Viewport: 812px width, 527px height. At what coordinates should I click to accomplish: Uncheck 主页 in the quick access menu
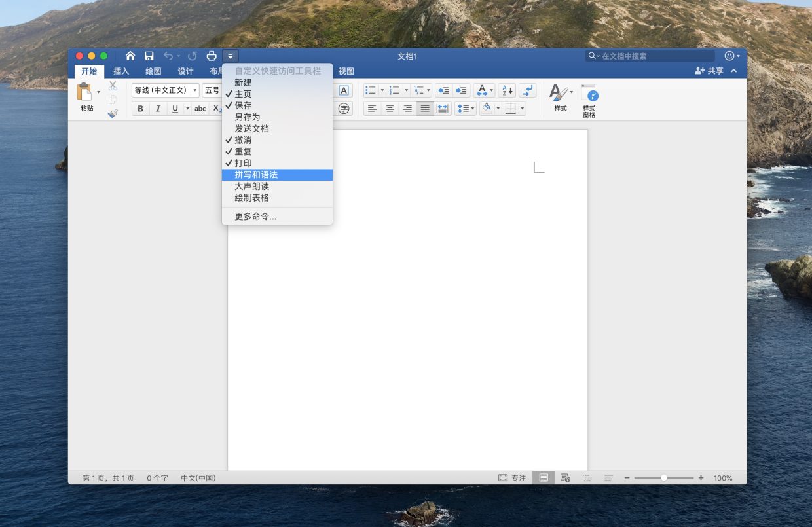pyautogui.click(x=278, y=94)
